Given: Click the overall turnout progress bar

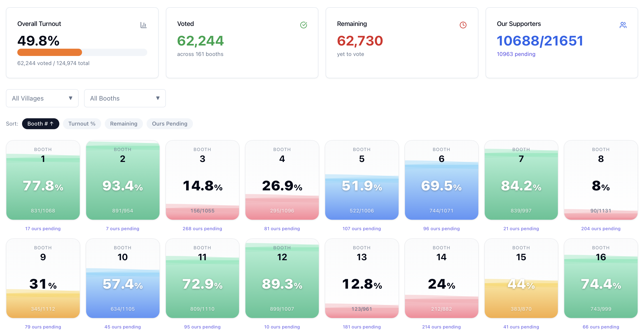Looking at the screenshot, I should 82,52.
